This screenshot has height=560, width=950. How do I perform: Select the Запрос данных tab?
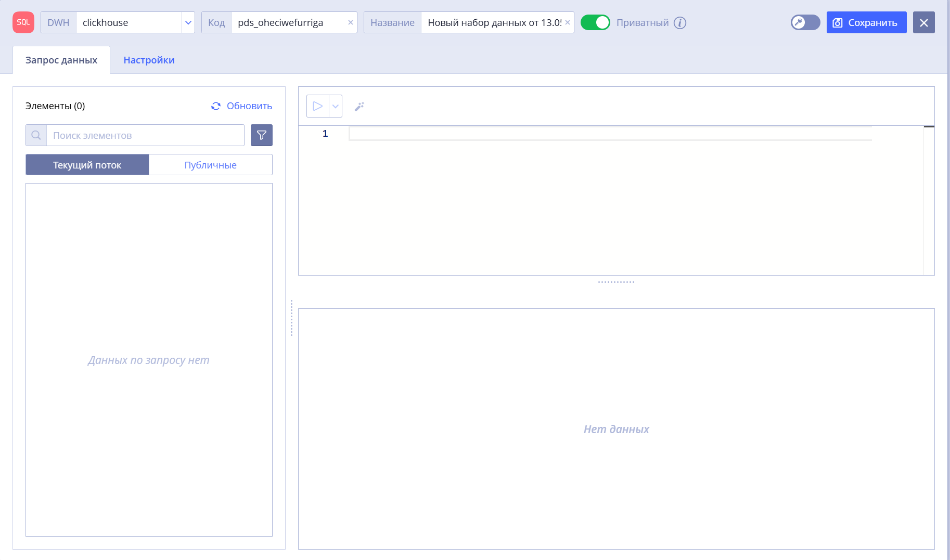pyautogui.click(x=61, y=60)
